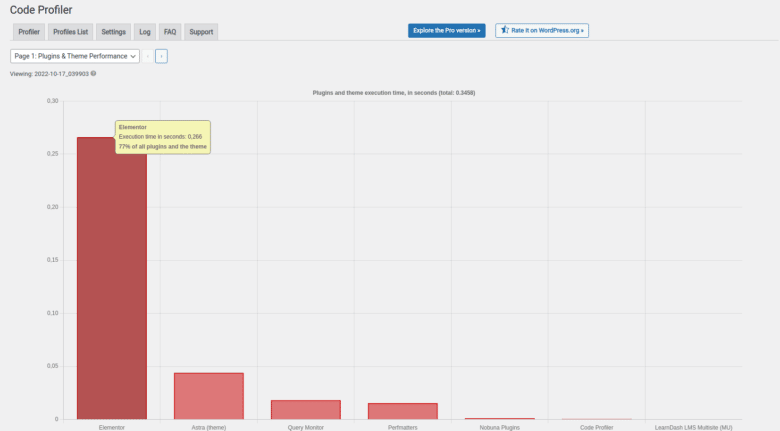Click the star icon on Rate button
780x431 pixels.
point(504,30)
